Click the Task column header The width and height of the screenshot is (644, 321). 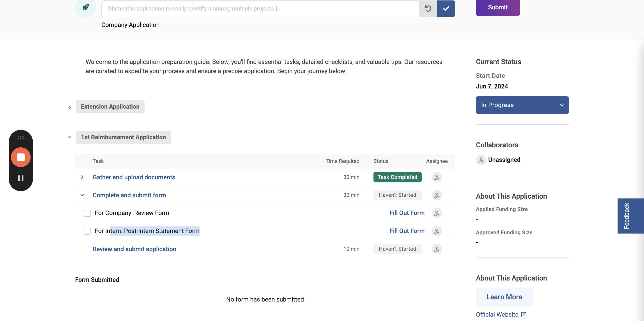[x=98, y=161]
